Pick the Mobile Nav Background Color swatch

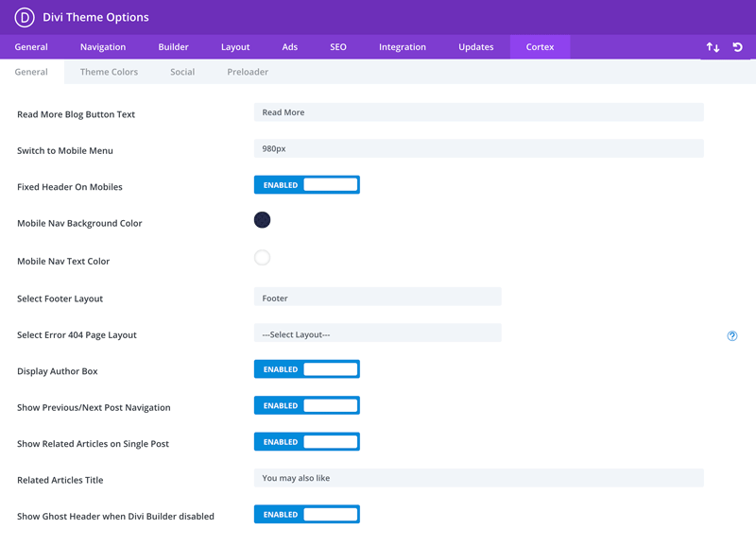tap(263, 220)
